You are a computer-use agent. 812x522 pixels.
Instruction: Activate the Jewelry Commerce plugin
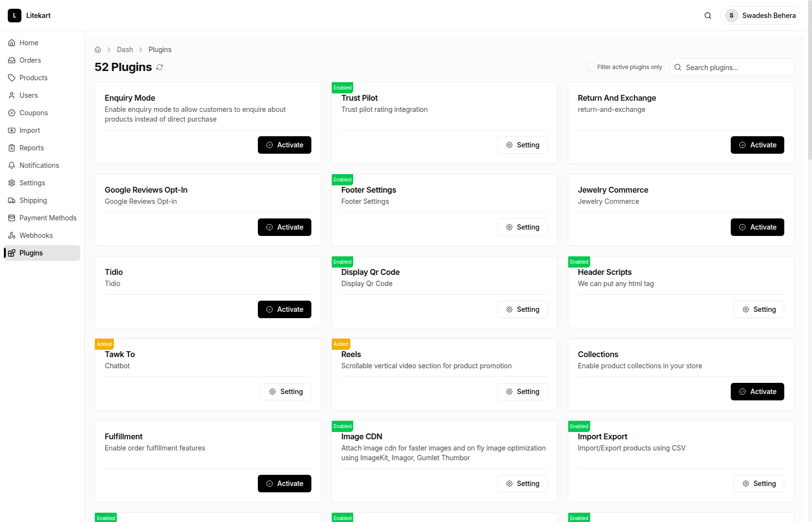click(758, 227)
